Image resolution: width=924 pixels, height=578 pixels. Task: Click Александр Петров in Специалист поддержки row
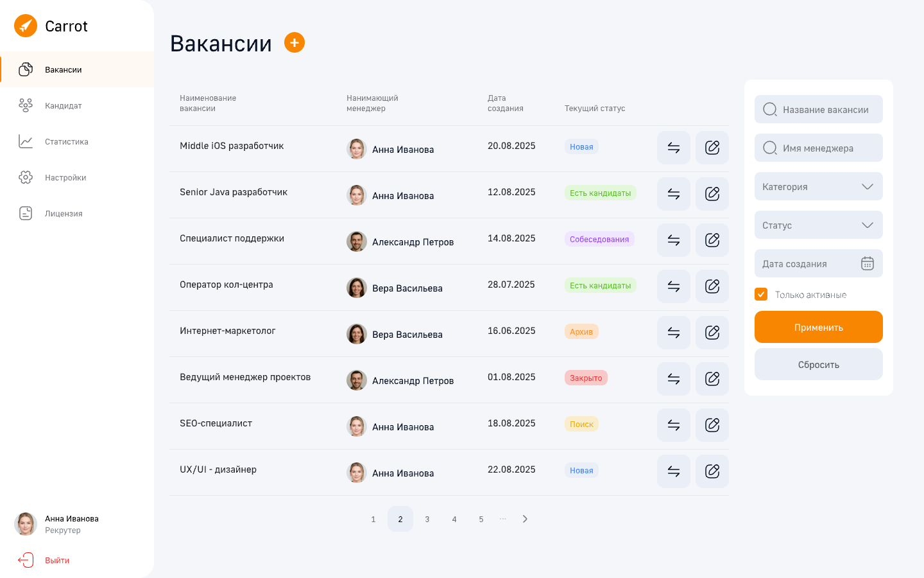(413, 242)
